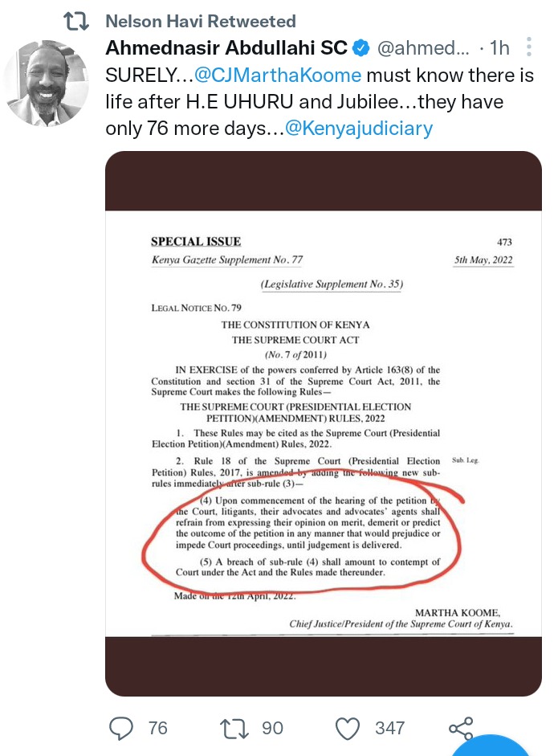Tap the retweet icon below the tweet
The width and height of the screenshot is (558, 756).
coord(234,729)
